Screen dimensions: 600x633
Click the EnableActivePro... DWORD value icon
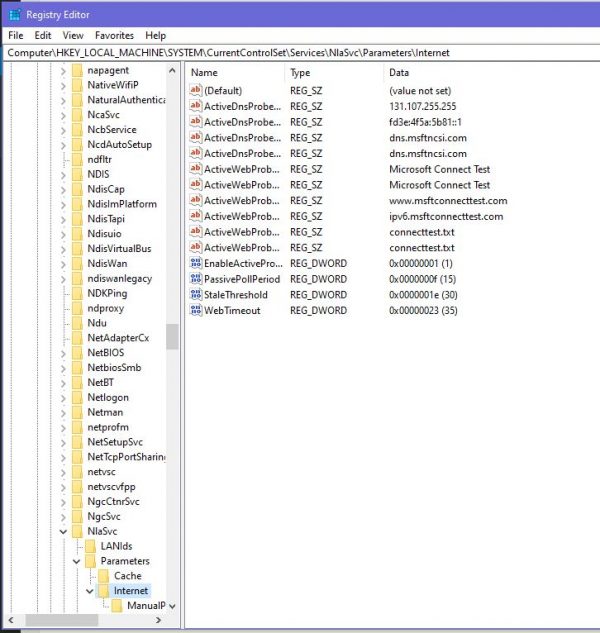(196, 263)
